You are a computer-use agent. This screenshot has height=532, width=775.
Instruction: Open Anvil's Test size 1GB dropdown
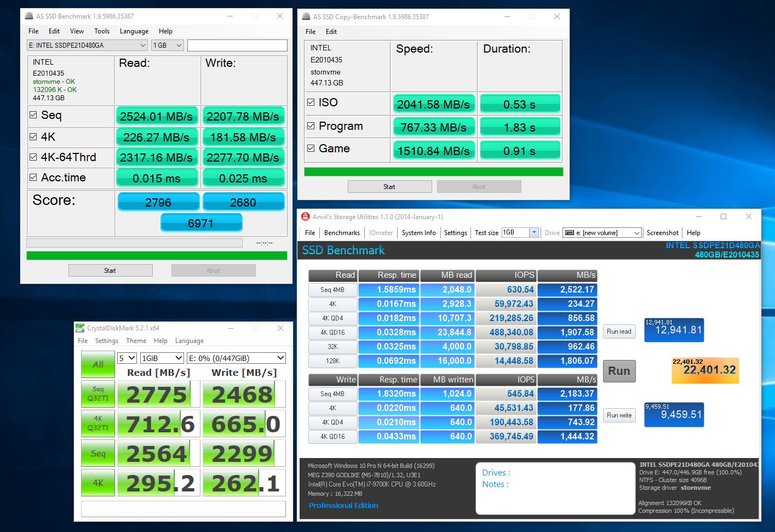click(520, 233)
